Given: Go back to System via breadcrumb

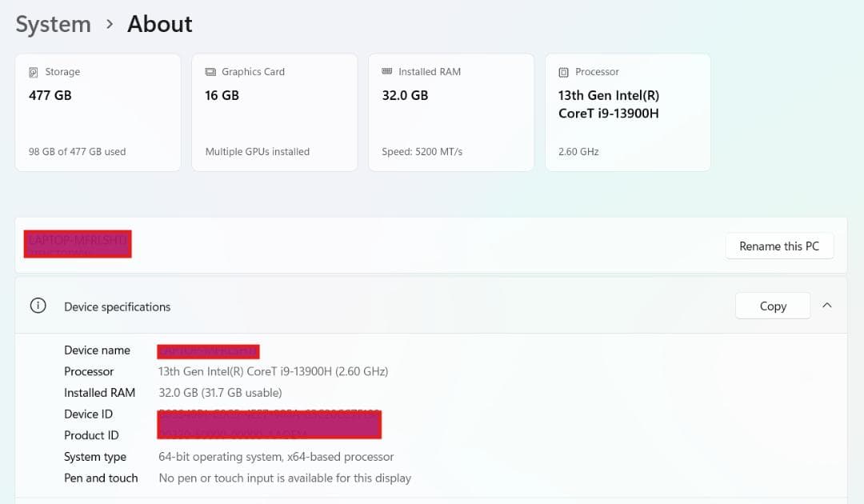Looking at the screenshot, I should coord(53,25).
